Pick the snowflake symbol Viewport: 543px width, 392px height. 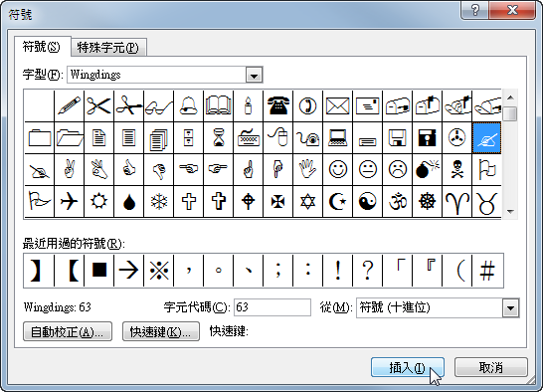(158, 201)
